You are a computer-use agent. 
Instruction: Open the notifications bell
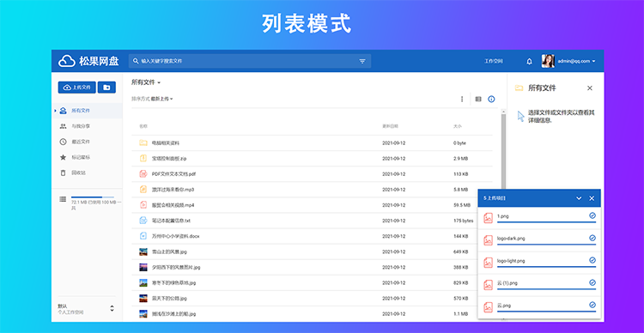(530, 61)
